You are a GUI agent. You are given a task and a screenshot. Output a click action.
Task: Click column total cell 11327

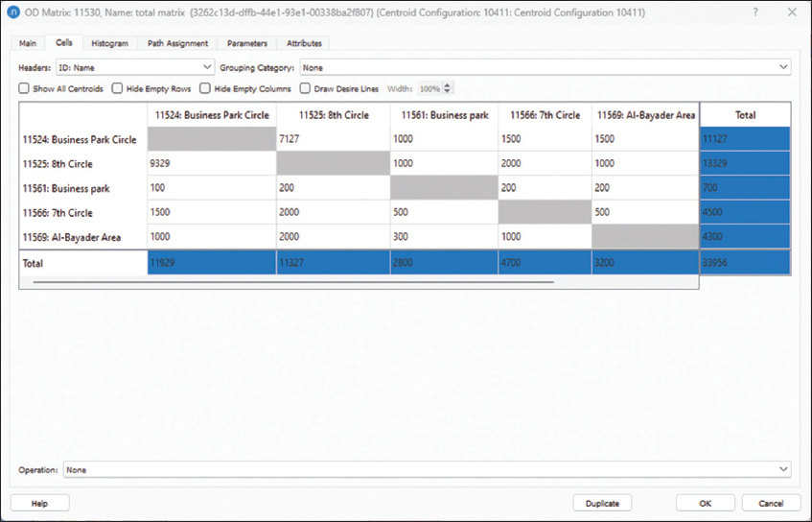334,263
